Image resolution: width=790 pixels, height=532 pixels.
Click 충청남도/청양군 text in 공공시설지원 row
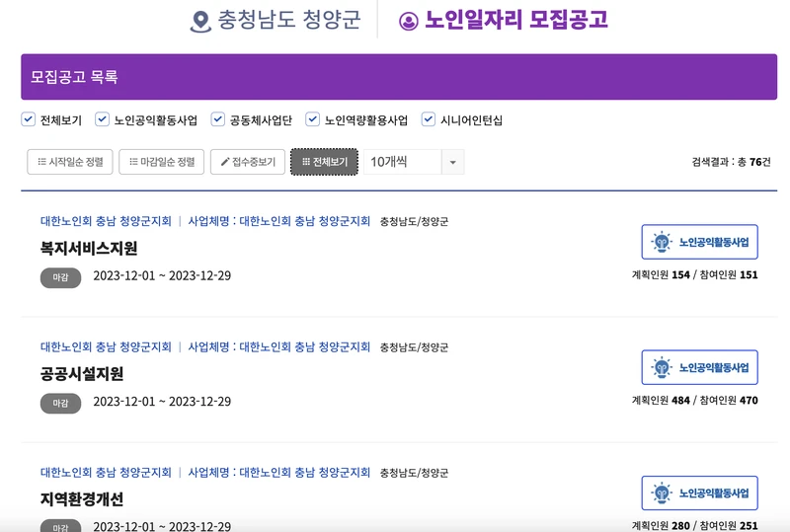(414, 347)
